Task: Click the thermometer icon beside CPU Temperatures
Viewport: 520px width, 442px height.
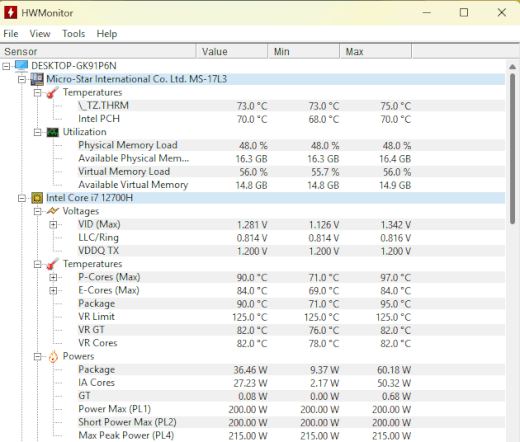Action: pyautogui.click(x=52, y=264)
